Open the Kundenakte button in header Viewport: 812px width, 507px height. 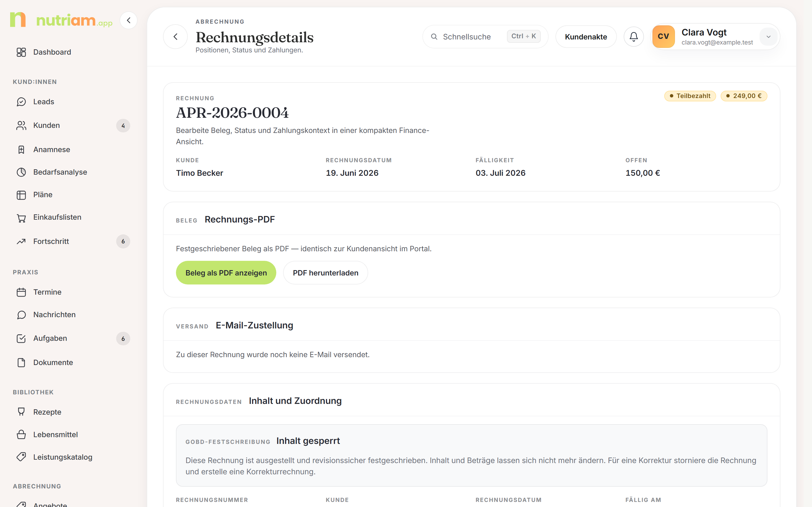point(586,37)
